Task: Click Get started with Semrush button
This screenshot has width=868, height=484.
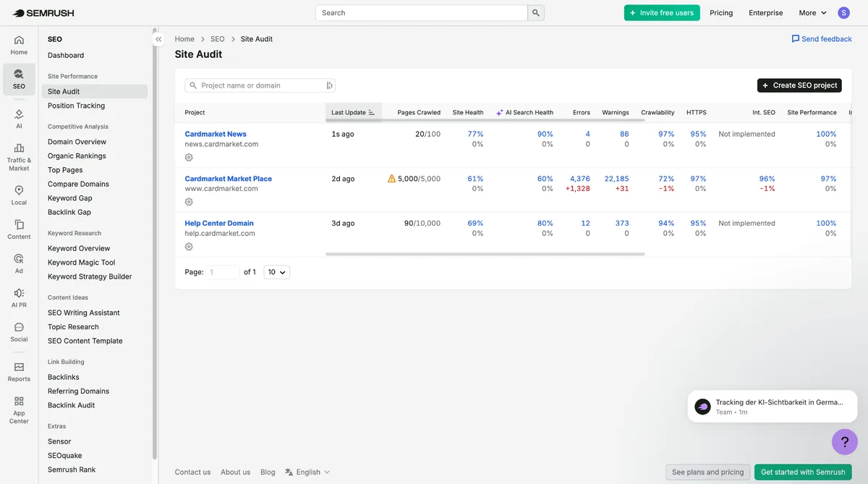Action: pyautogui.click(x=803, y=472)
